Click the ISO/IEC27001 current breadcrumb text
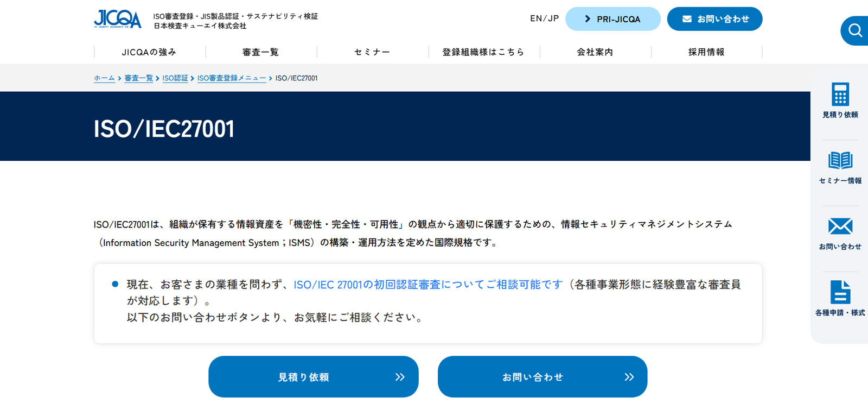 tap(297, 78)
